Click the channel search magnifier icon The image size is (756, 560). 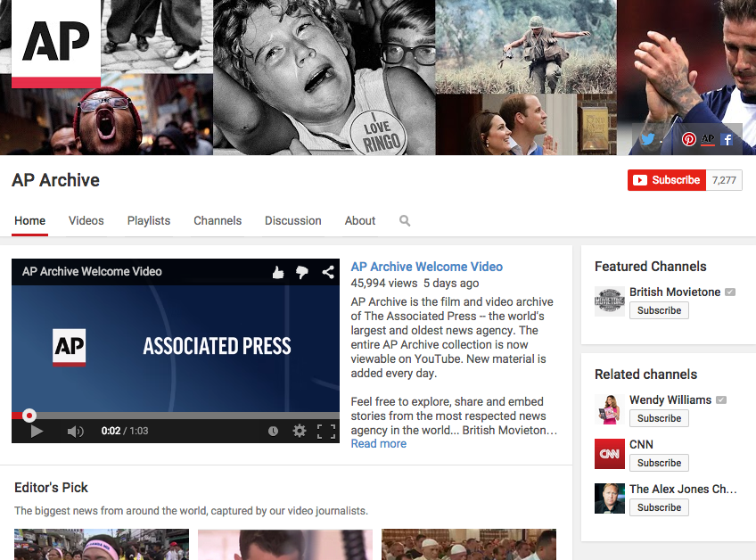[x=405, y=221]
